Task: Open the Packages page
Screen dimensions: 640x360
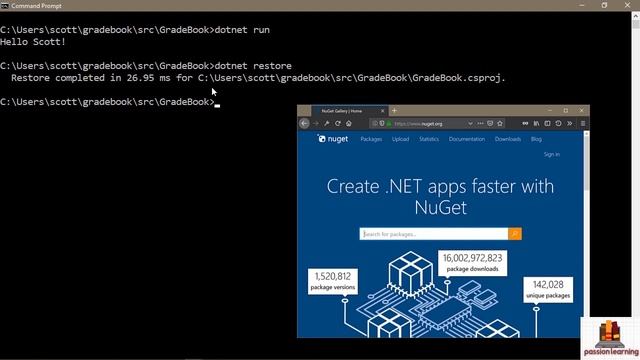Action: click(x=371, y=139)
